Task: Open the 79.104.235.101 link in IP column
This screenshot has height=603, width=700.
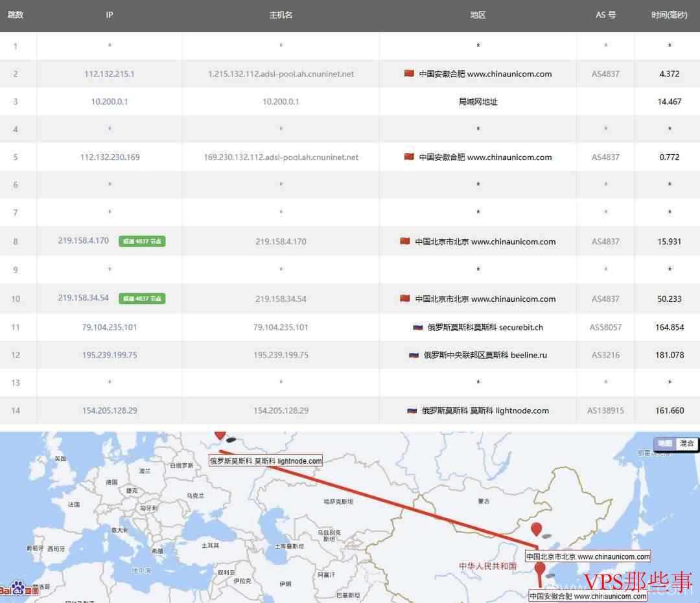Action: tap(110, 327)
